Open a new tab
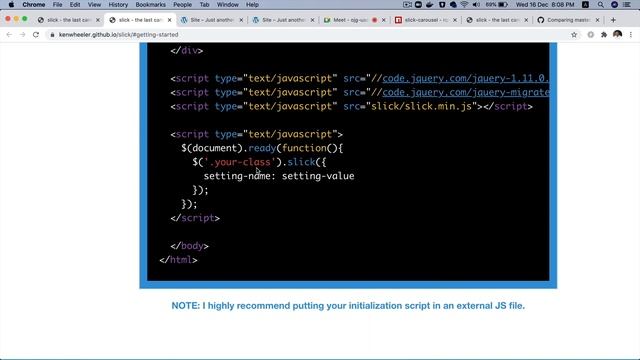This screenshot has height=360, width=640. click(613, 20)
